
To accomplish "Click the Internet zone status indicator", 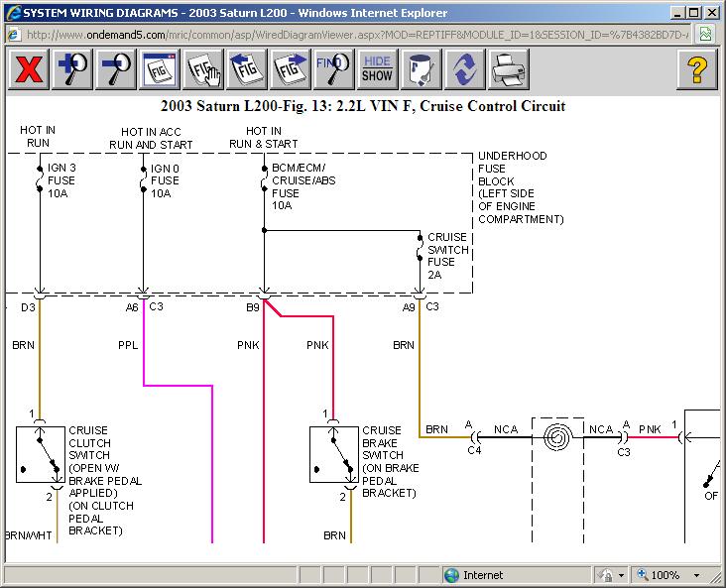I will [474, 575].
